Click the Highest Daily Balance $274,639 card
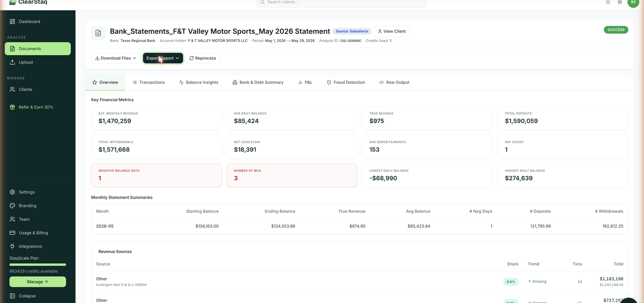 (x=563, y=175)
